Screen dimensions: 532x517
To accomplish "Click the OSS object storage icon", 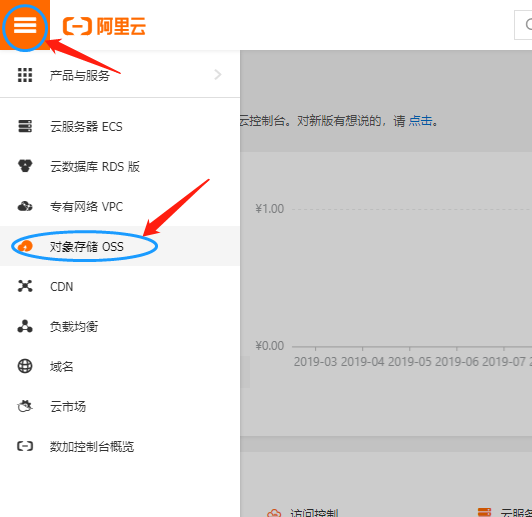I will click(x=25, y=246).
